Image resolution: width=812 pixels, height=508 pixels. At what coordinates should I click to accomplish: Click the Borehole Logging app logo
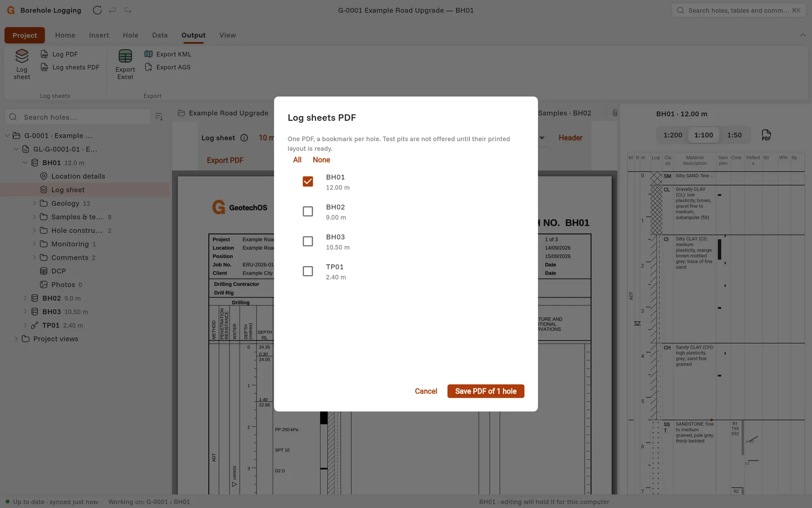pyautogui.click(x=11, y=10)
